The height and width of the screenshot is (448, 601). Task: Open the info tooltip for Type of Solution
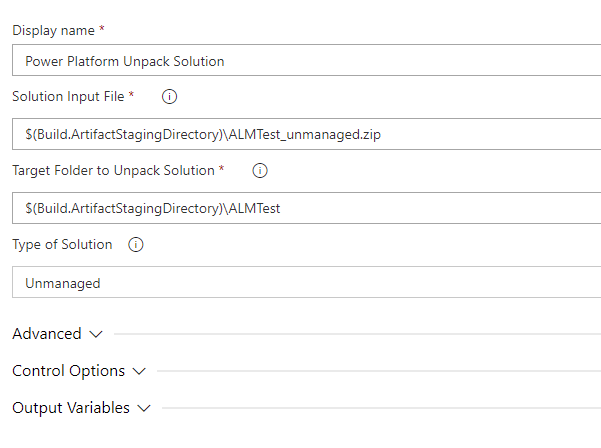(x=136, y=245)
